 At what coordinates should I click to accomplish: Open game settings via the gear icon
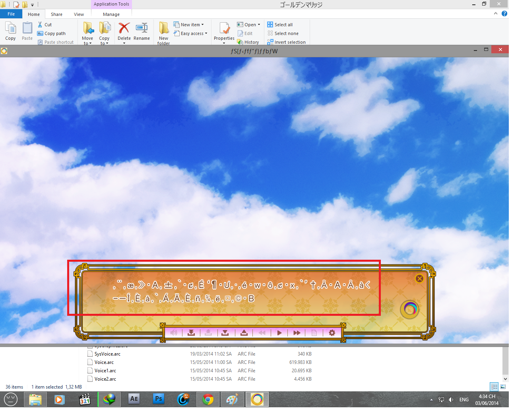pyautogui.click(x=332, y=332)
